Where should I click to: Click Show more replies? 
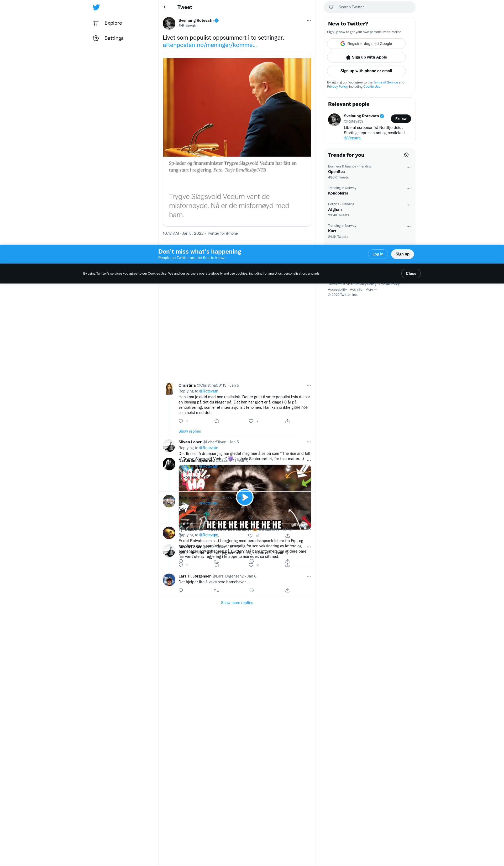237,603
